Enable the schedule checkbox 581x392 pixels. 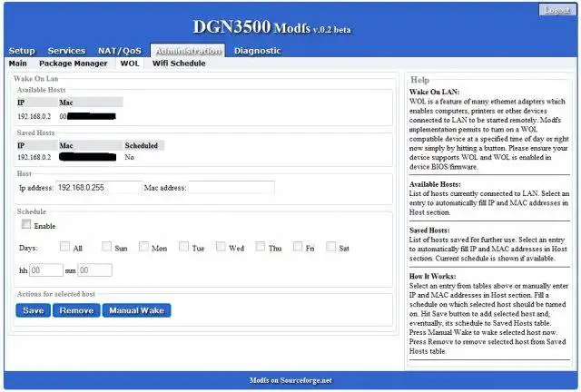[26, 224]
